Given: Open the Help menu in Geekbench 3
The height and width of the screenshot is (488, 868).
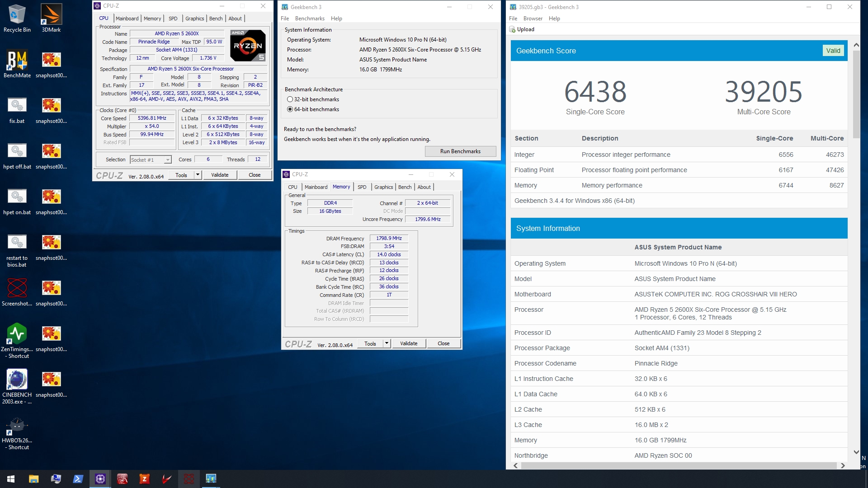Looking at the screenshot, I should point(336,19).
